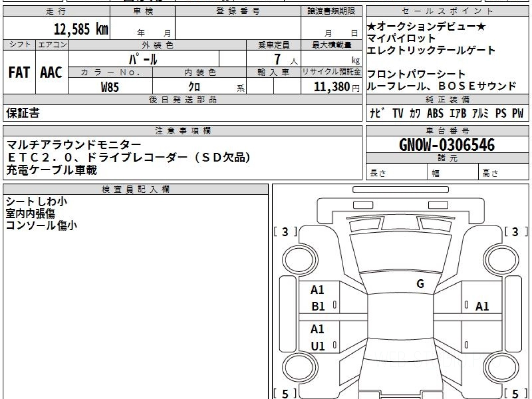Select the アルミ alloy wheel mark
This screenshot has height=399, width=532.
pos(481,113)
